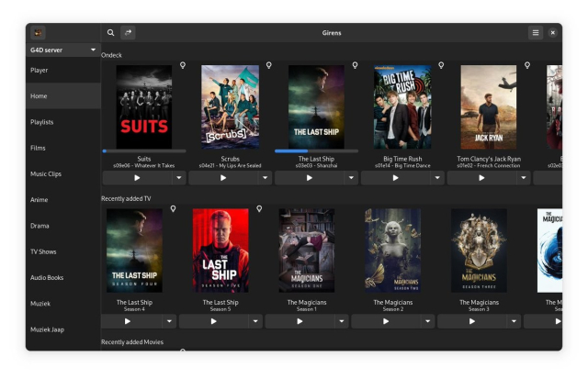Click the 'Recently added TV' heading

pyautogui.click(x=126, y=198)
